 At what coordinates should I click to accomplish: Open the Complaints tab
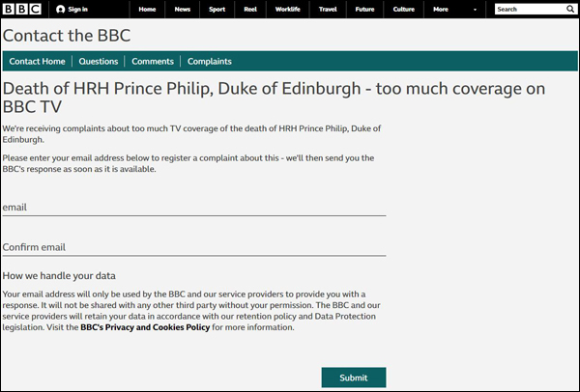point(210,62)
